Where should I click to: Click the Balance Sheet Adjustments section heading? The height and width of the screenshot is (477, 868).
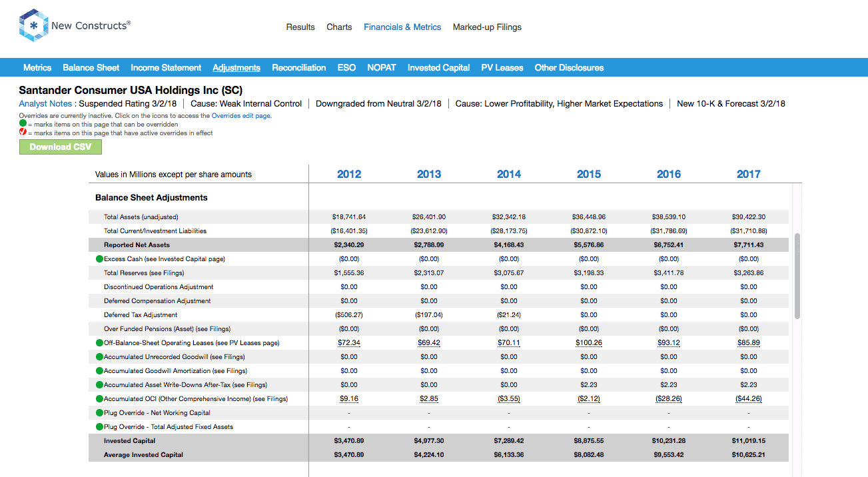[x=151, y=197]
